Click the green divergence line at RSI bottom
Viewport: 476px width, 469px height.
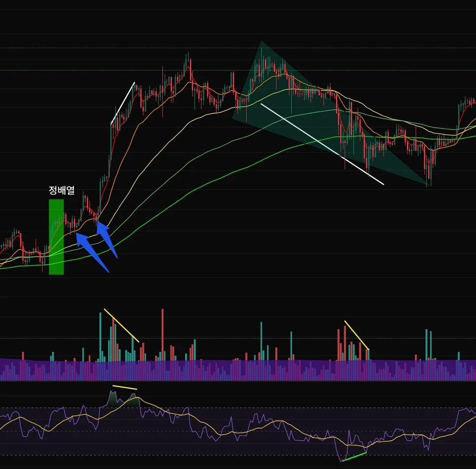[x=354, y=457]
